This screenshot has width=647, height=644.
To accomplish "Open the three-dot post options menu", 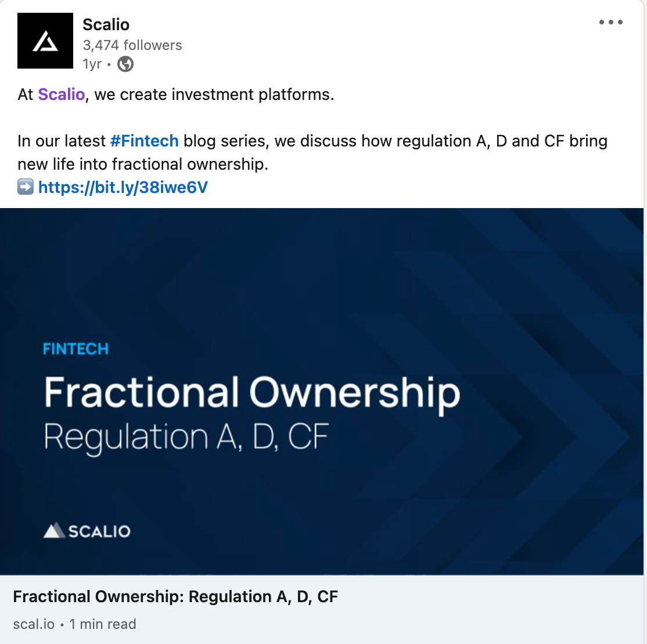I will click(x=610, y=22).
